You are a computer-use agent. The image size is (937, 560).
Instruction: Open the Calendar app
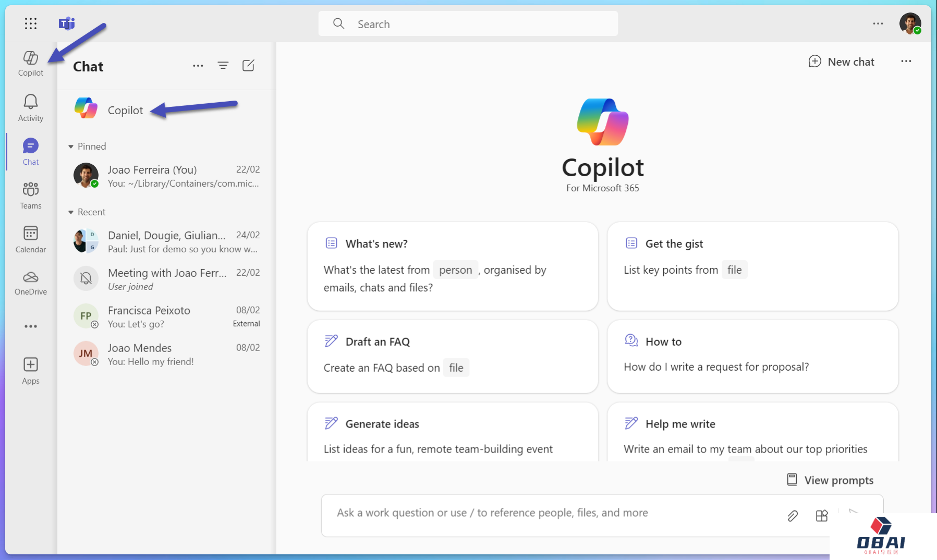point(31,239)
